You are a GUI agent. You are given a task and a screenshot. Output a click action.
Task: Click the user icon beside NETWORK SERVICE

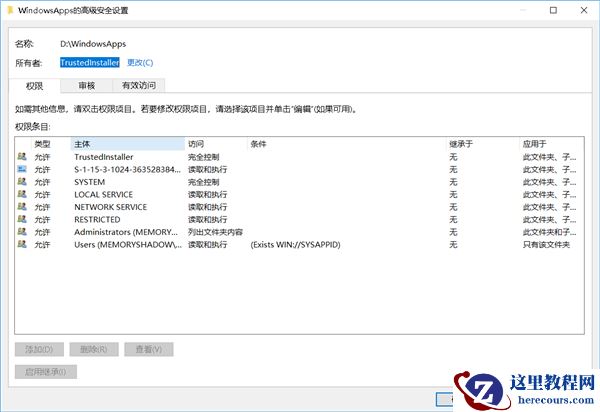click(x=22, y=207)
